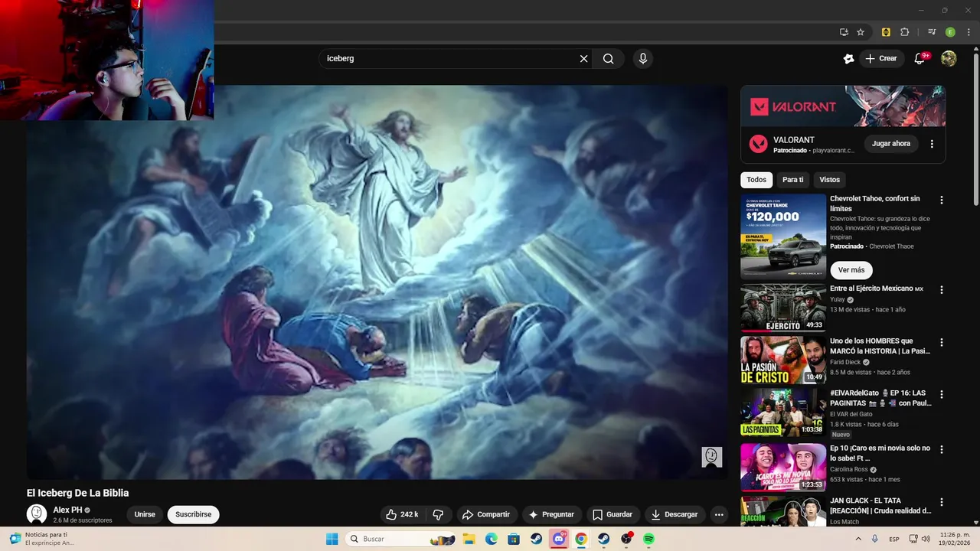Open Alex PH channel avatar
This screenshot has width=980, height=551.
click(37, 514)
